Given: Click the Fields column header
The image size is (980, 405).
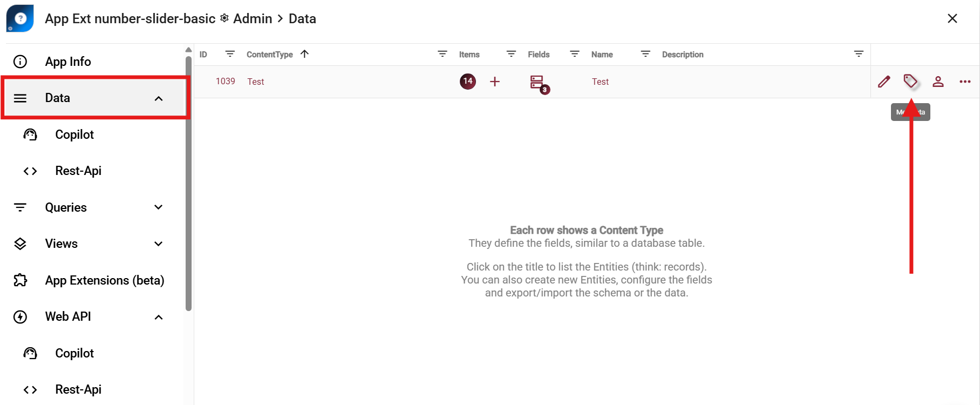Looking at the screenshot, I should [539, 55].
